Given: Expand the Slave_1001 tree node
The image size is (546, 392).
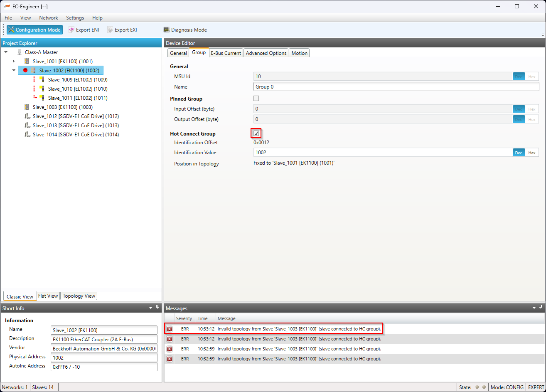Looking at the screenshot, I should [x=14, y=62].
